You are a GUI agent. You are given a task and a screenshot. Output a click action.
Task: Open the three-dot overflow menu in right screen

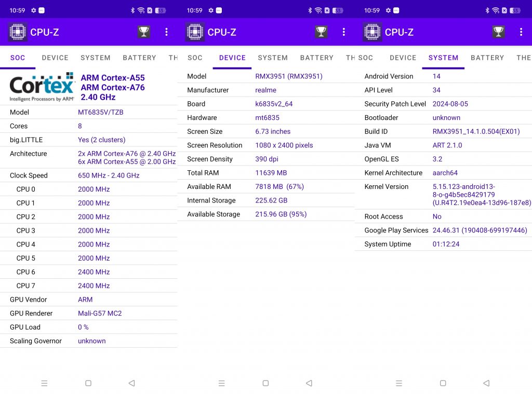click(521, 32)
